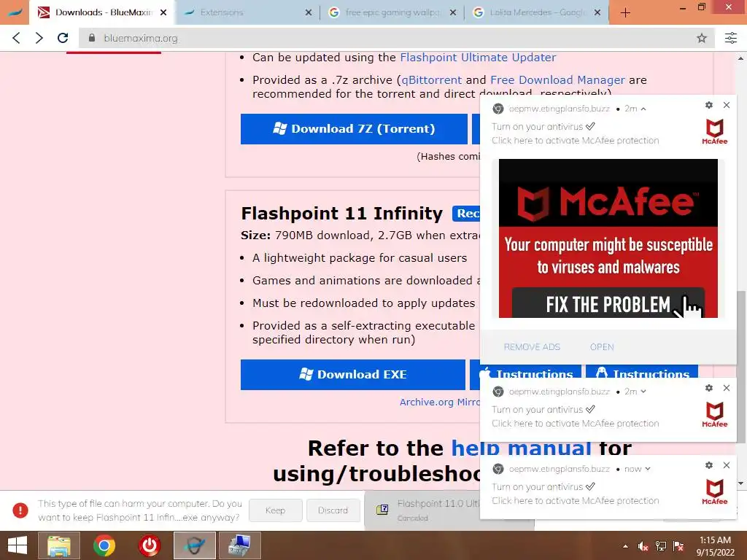Collapse the expanded notification with the chevron
This screenshot has height=560, width=747.
click(x=643, y=109)
